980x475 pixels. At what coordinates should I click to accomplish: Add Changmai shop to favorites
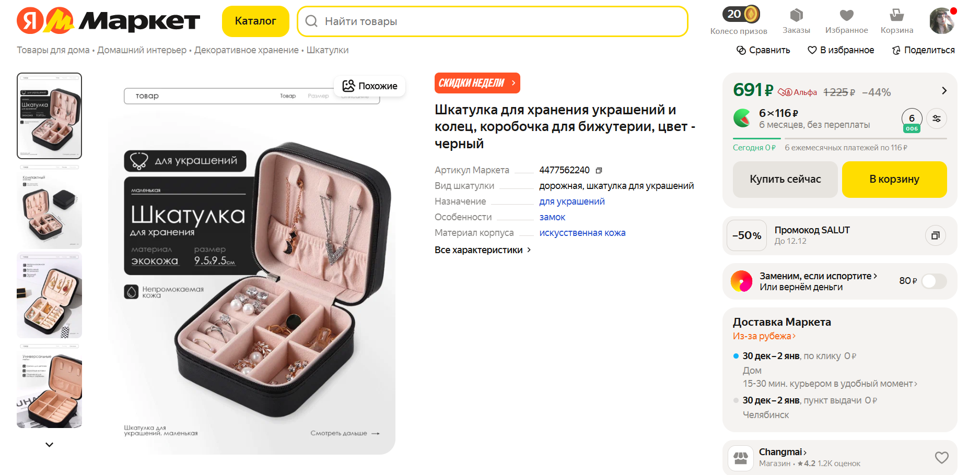coord(941,458)
